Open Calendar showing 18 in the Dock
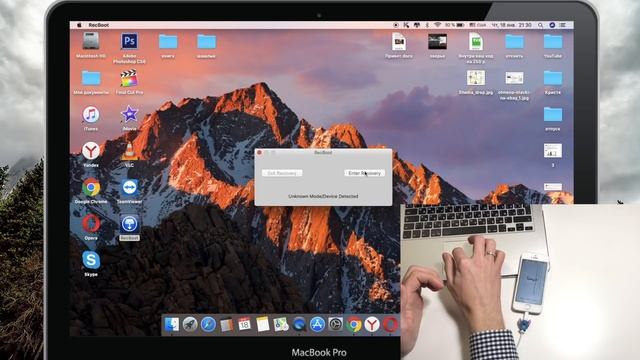Image resolution: width=640 pixels, height=360 pixels. (244, 324)
